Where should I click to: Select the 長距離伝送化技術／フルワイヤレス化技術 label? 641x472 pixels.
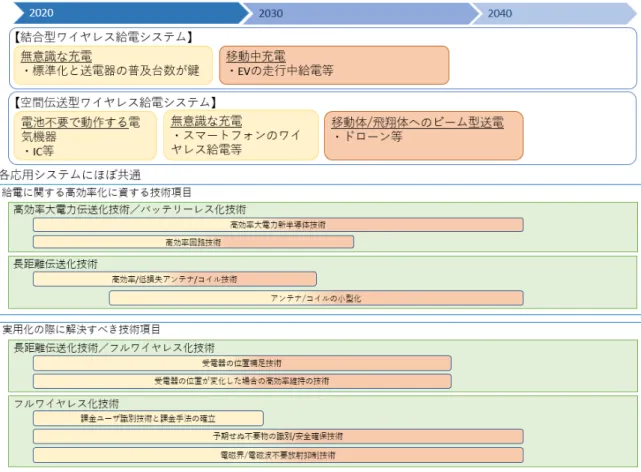point(114,348)
